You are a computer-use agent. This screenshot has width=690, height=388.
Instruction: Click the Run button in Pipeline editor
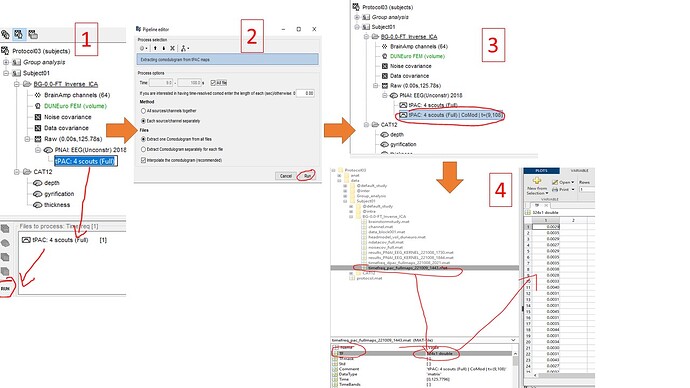click(x=307, y=176)
